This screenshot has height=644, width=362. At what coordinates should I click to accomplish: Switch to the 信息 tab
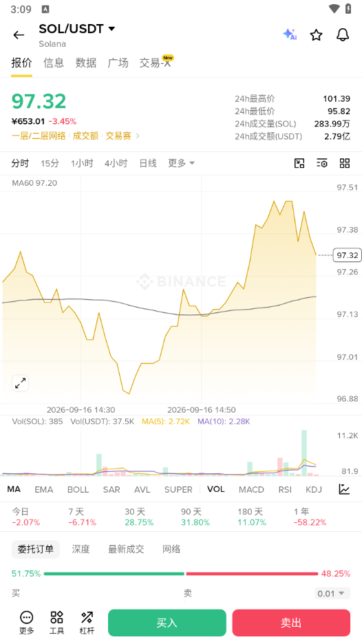[54, 63]
